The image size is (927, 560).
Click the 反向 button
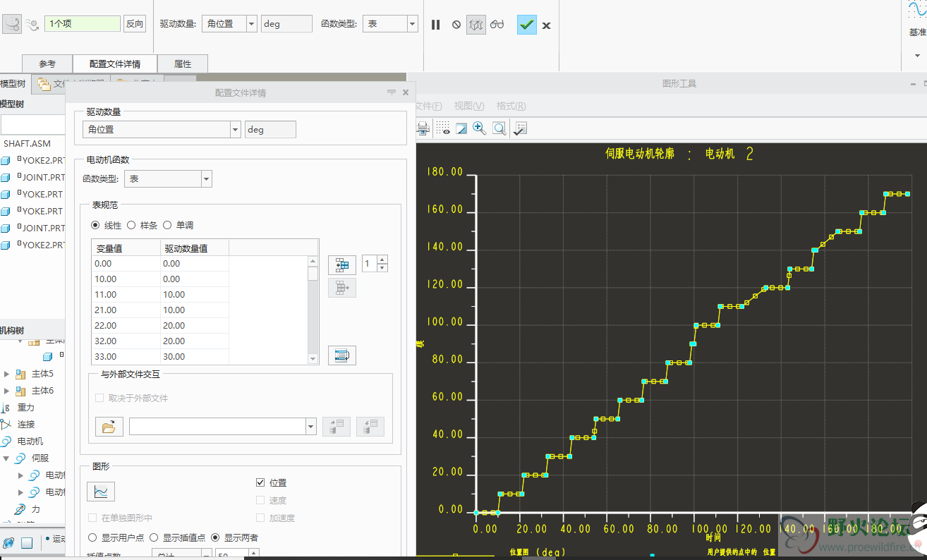click(135, 24)
